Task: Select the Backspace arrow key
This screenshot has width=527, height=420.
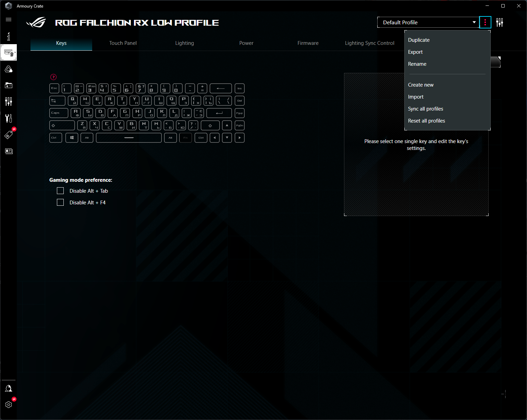Action: 221,88
